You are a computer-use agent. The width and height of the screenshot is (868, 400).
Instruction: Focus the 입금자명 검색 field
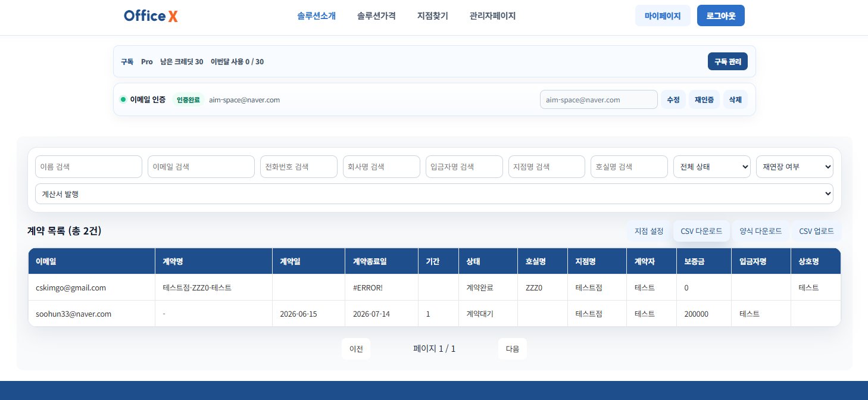[464, 167]
